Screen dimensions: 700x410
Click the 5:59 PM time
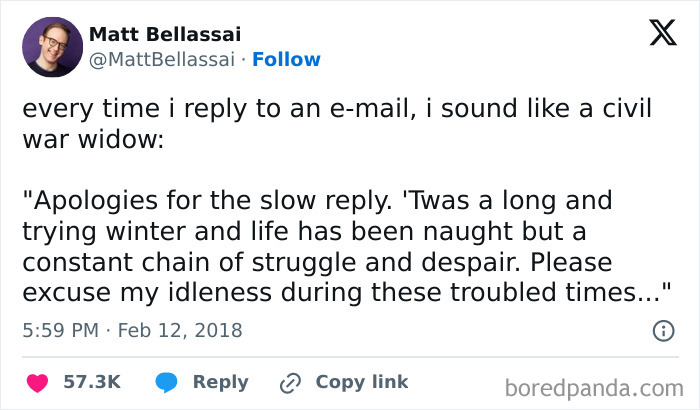click(62, 330)
